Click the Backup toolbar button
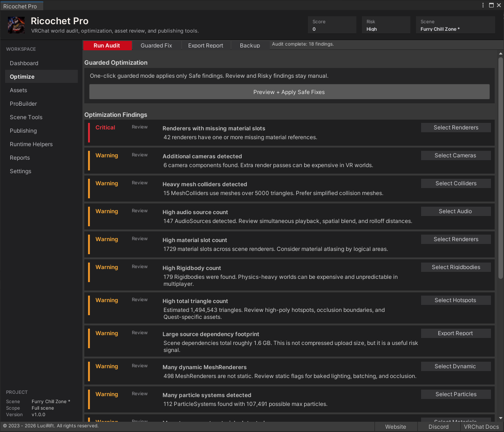The image size is (504, 432). pyautogui.click(x=250, y=46)
